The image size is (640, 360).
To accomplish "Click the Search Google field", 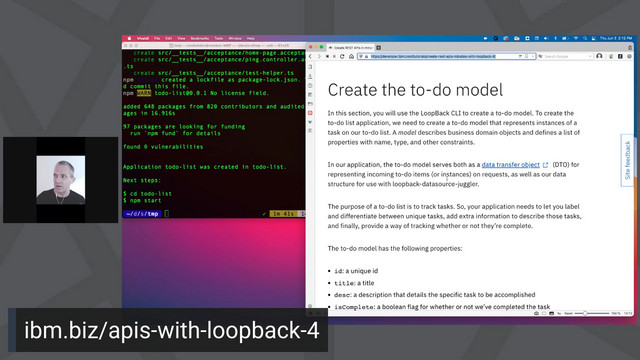I will [x=565, y=56].
